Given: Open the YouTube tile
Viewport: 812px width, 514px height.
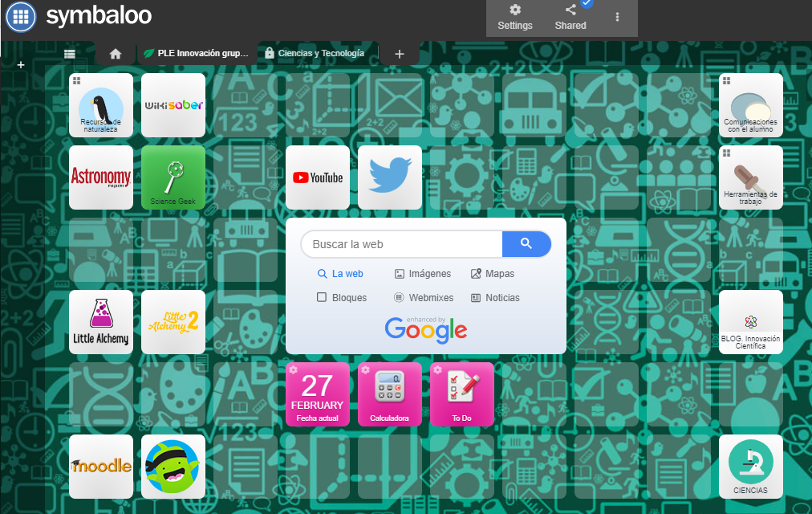Looking at the screenshot, I should click(x=317, y=177).
